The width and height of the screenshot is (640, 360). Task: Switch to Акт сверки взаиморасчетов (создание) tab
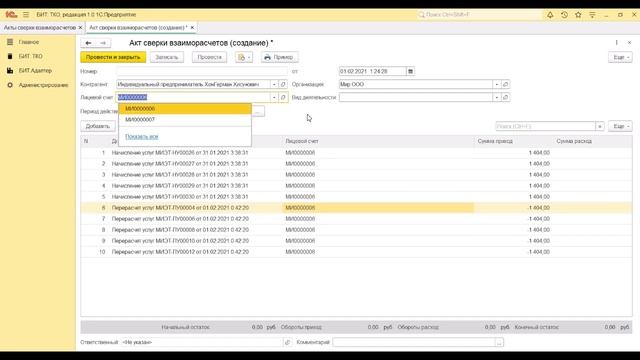(138, 27)
